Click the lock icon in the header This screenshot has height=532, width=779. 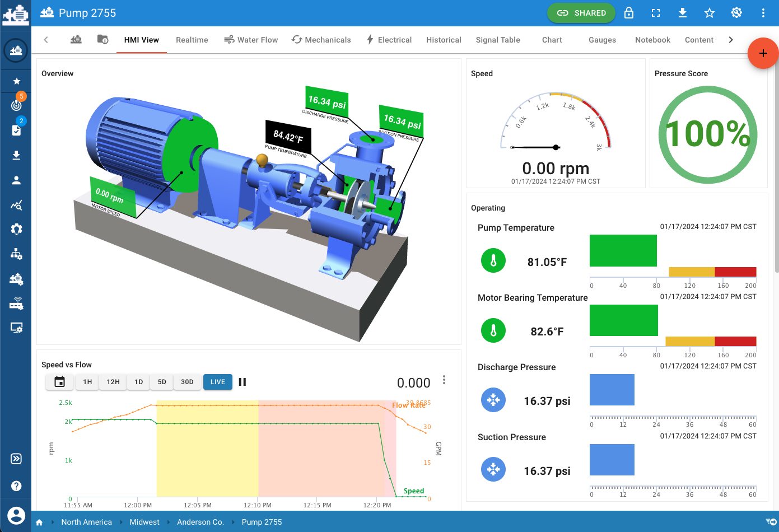[x=628, y=12]
